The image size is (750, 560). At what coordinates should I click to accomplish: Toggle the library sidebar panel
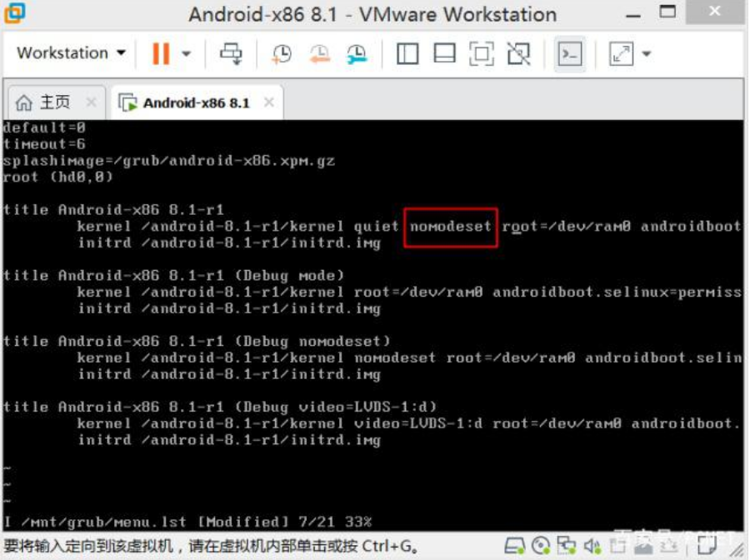407,53
